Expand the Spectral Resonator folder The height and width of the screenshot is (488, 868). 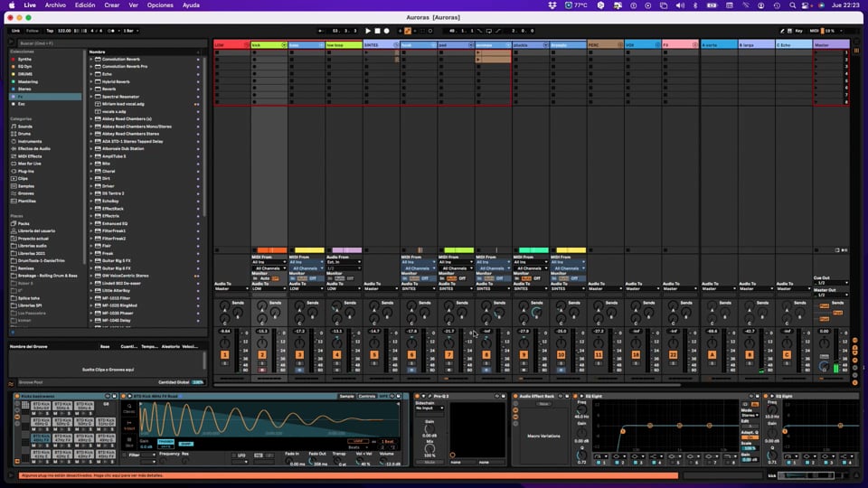(92, 97)
